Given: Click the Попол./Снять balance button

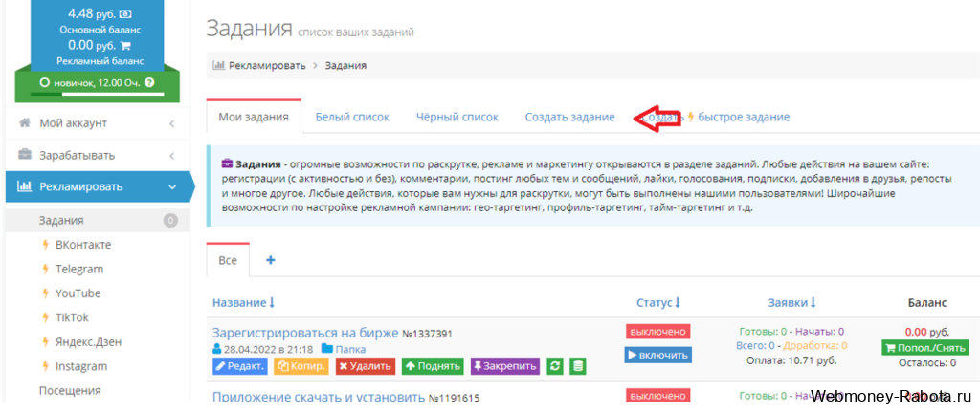Looking at the screenshot, I should coord(925,347).
